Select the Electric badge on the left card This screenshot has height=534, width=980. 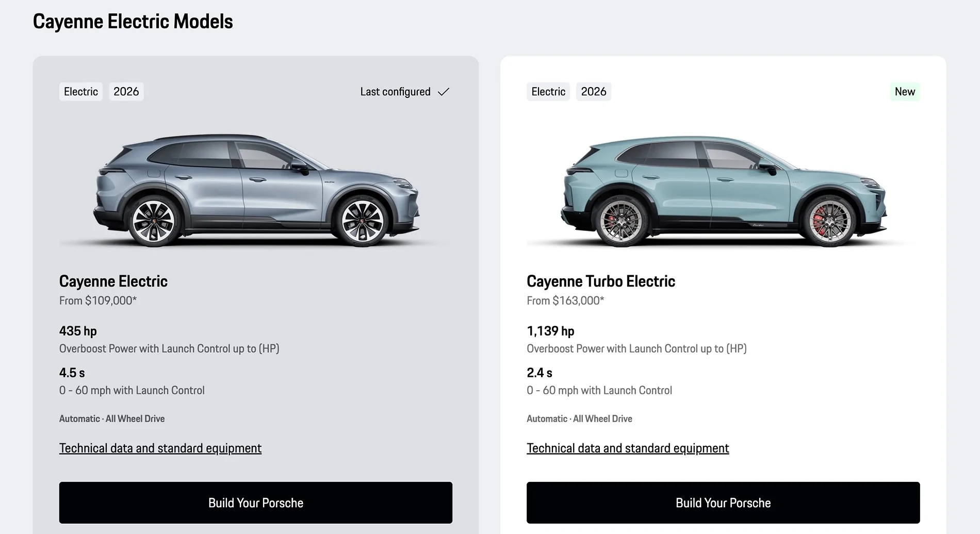click(80, 91)
